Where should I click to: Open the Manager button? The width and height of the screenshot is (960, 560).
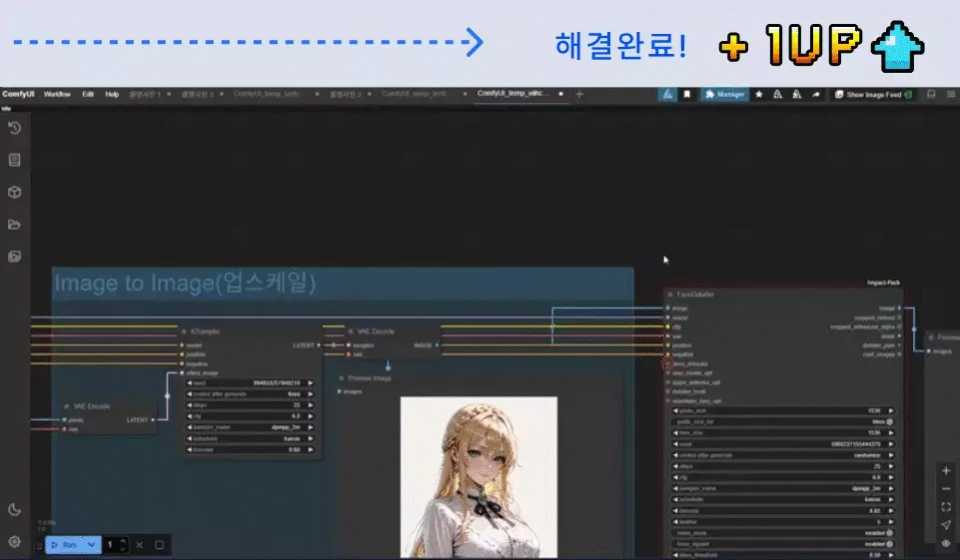pos(725,94)
